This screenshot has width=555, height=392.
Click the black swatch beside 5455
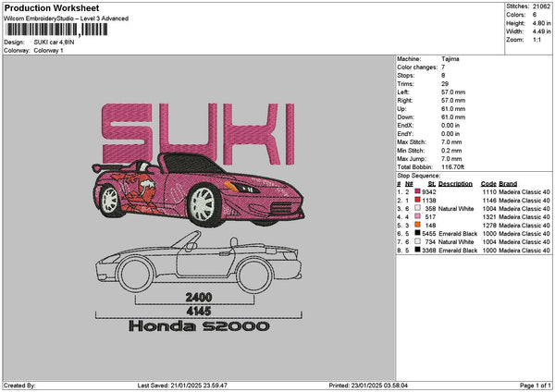pyautogui.click(x=418, y=233)
